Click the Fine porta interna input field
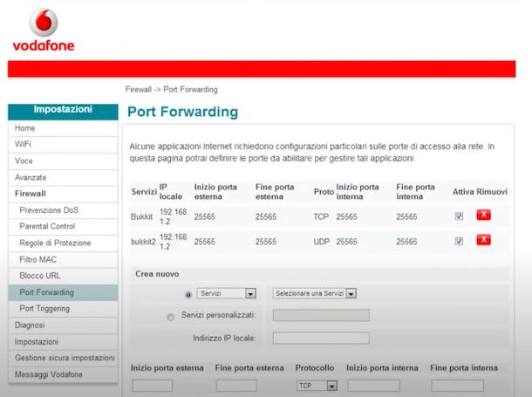Screen dimensions: 532x397 [457, 385]
